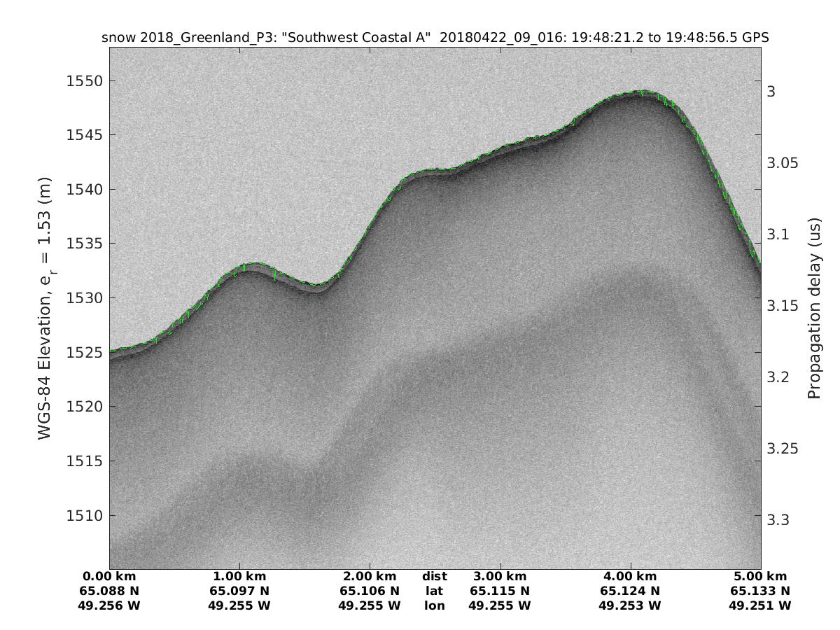840x630 pixels.
Task: Click the 1540 elevation tick label
Action: click(84, 190)
